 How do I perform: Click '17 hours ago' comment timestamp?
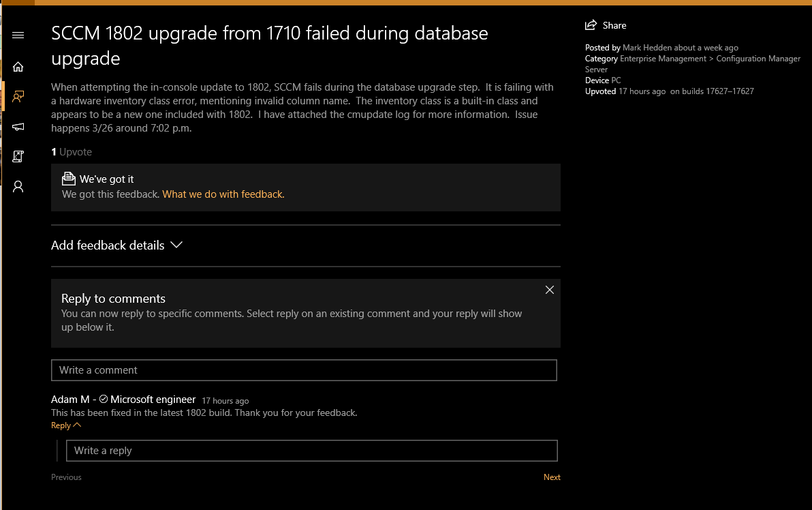coord(225,401)
